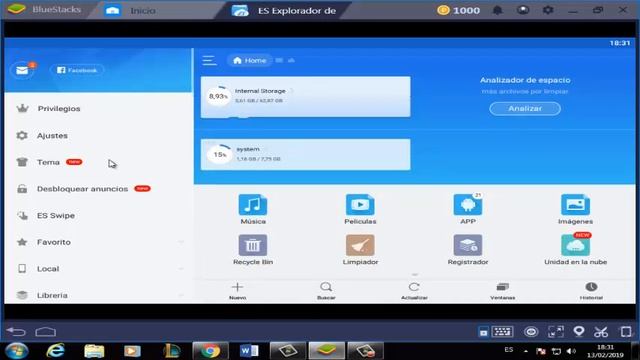Open the APP category

click(x=468, y=209)
